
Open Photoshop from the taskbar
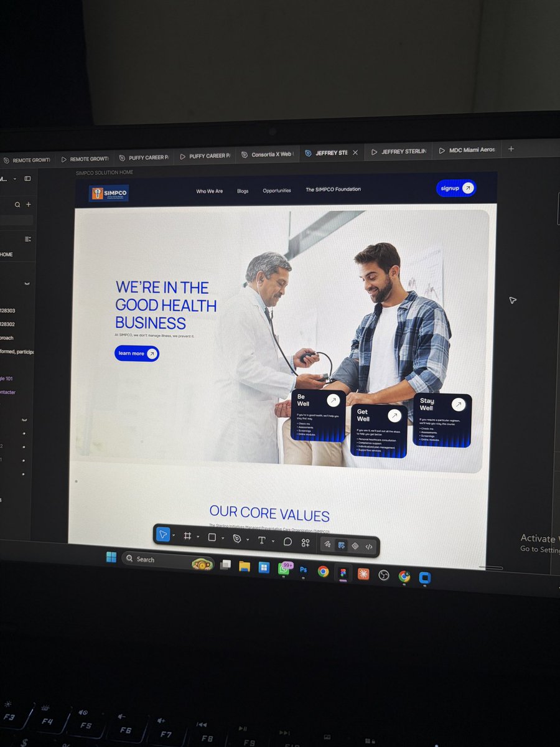304,570
